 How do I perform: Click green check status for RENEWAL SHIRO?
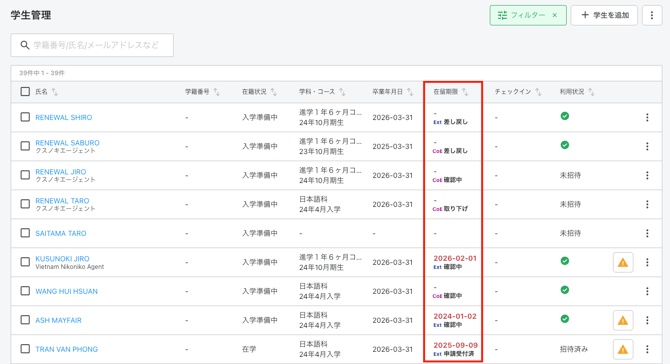pos(564,116)
